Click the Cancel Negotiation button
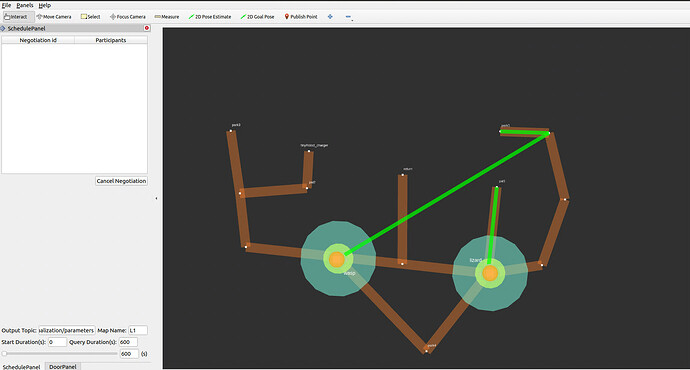Image resolution: width=690 pixels, height=370 pixels. click(121, 181)
